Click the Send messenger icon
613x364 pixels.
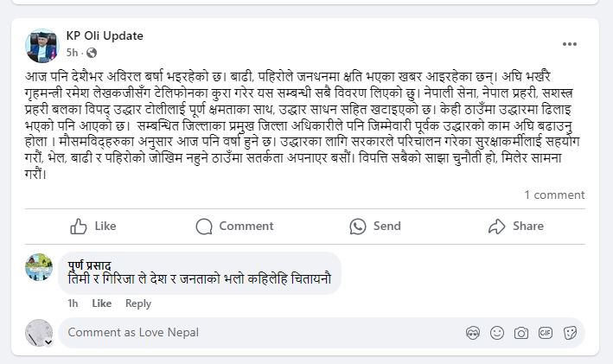click(x=358, y=227)
